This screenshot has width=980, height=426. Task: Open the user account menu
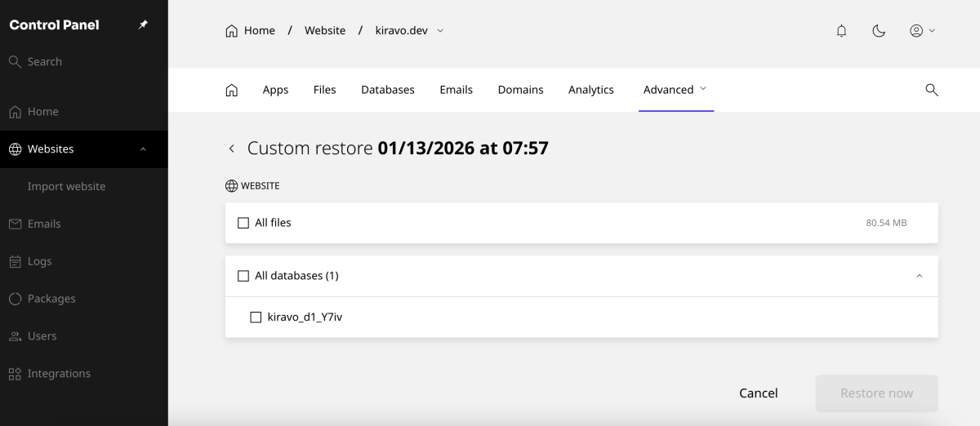tap(922, 31)
